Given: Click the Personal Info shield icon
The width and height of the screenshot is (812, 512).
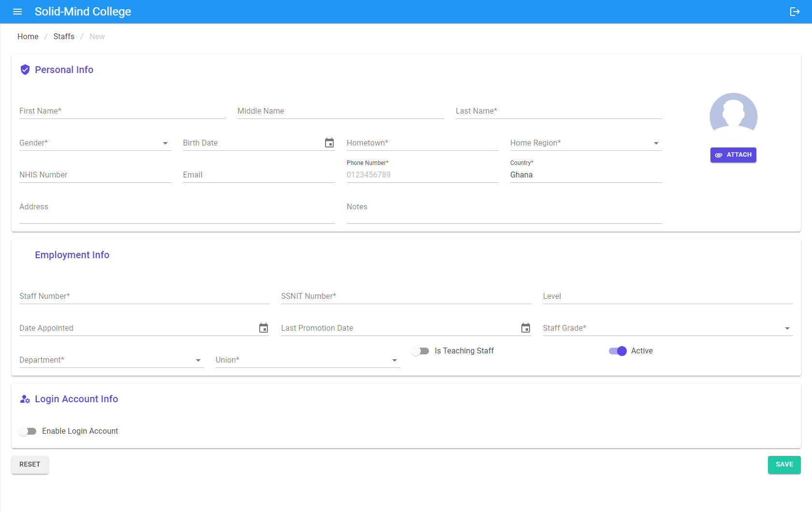Looking at the screenshot, I should pos(25,70).
